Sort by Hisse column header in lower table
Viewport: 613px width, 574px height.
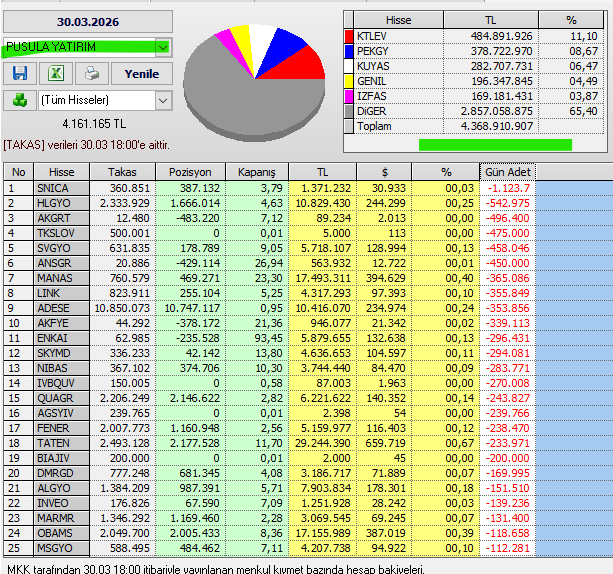(x=62, y=172)
